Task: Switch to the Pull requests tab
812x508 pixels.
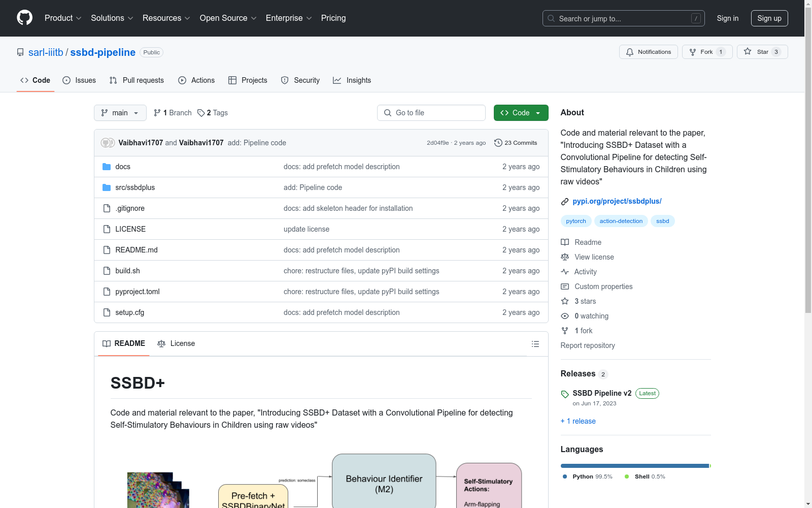Action: click(137, 80)
